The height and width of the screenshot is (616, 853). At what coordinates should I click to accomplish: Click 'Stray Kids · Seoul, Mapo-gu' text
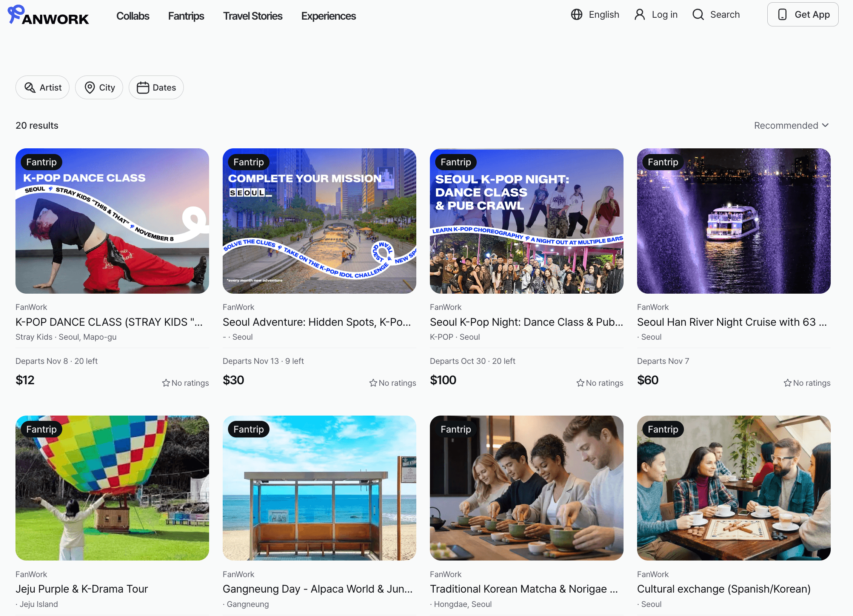(x=66, y=337)
